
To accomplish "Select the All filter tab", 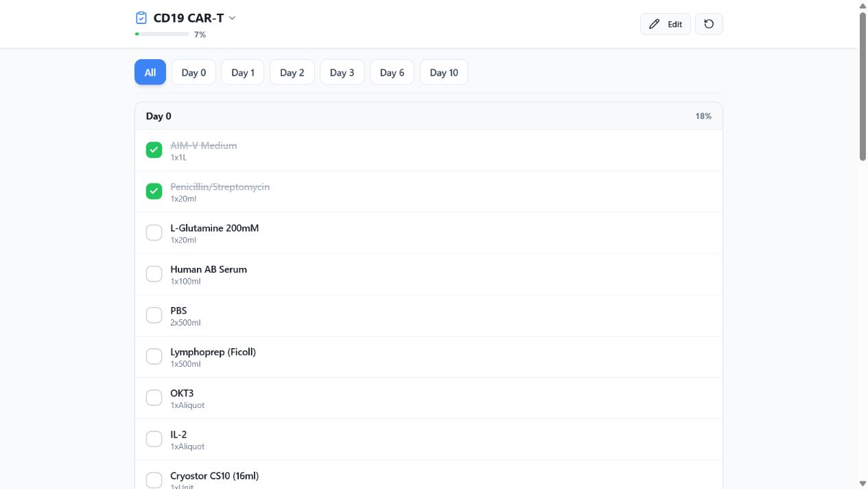I will (150, 72).
